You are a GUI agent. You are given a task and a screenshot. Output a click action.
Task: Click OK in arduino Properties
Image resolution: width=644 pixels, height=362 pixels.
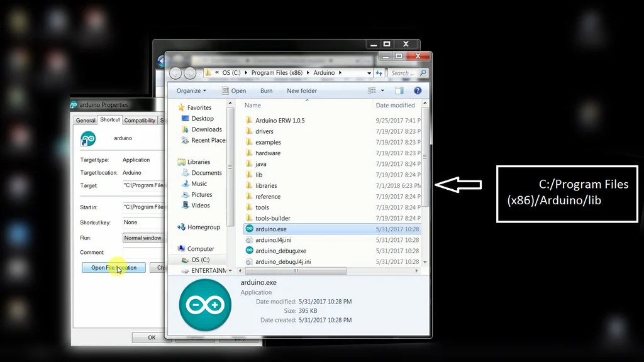click(x=152, y=337)
